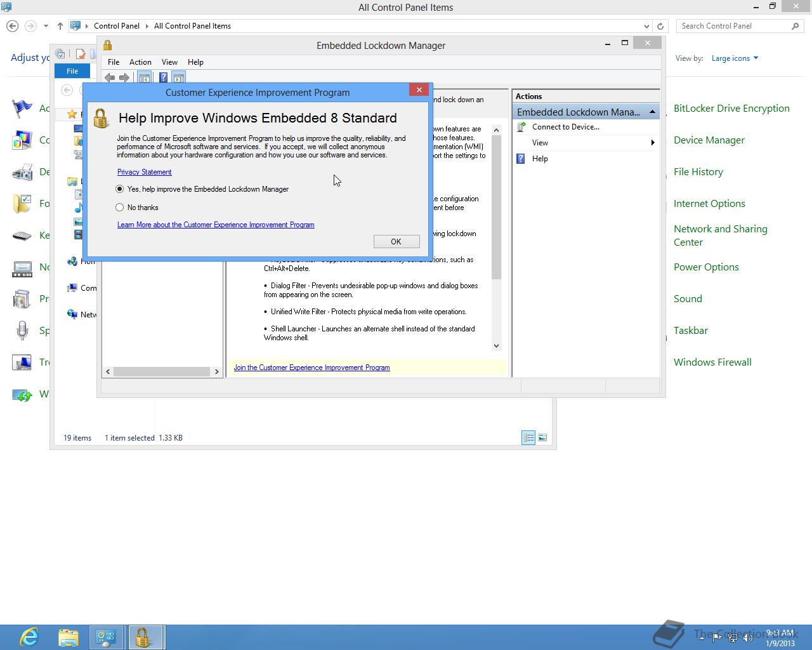
Task: Click the Devices and Printers icon in Control Panel
Action: coord(22,172)
